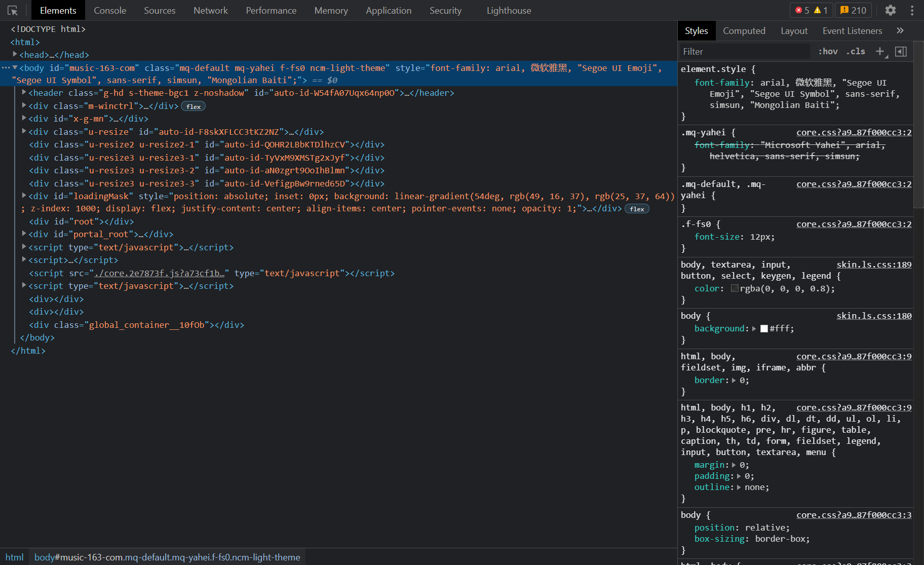
Task: Open the Application tab
Action: (x=389, y=10)
